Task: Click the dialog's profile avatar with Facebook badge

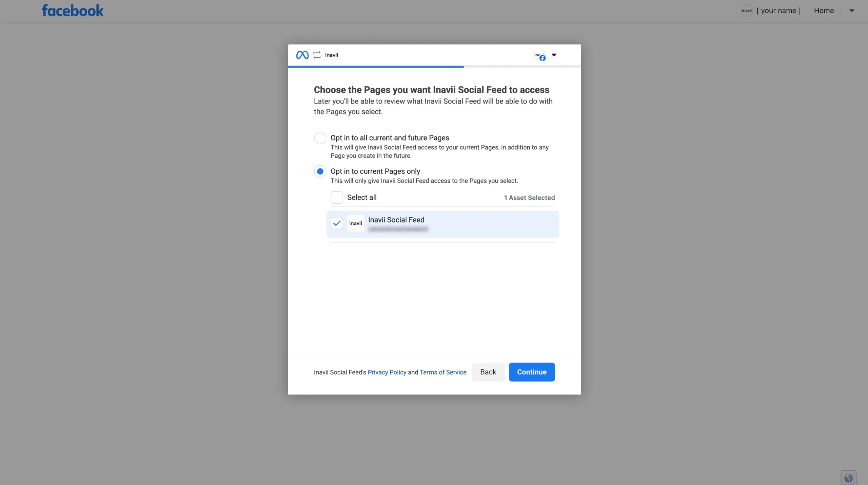Action: (x=539, y=55)
